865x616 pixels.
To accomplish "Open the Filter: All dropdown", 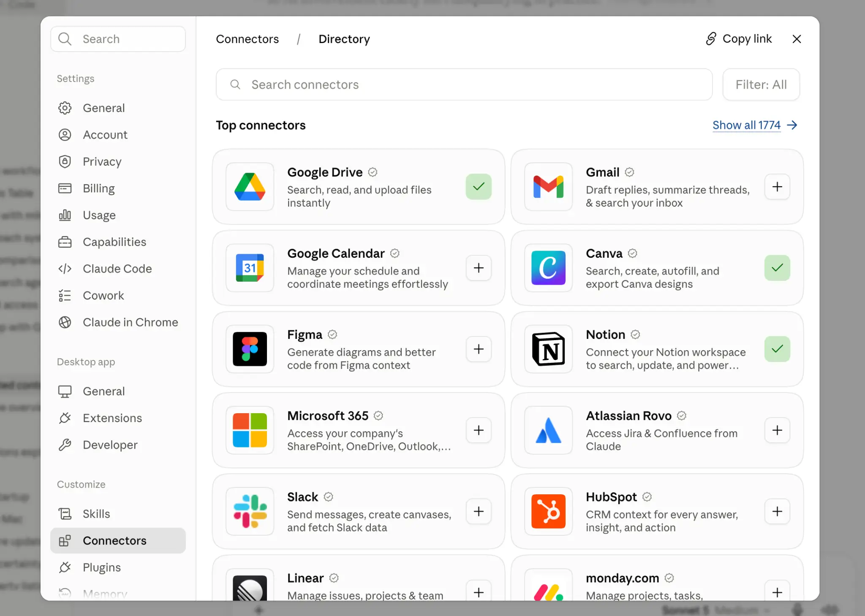I will tap(761, 84).
